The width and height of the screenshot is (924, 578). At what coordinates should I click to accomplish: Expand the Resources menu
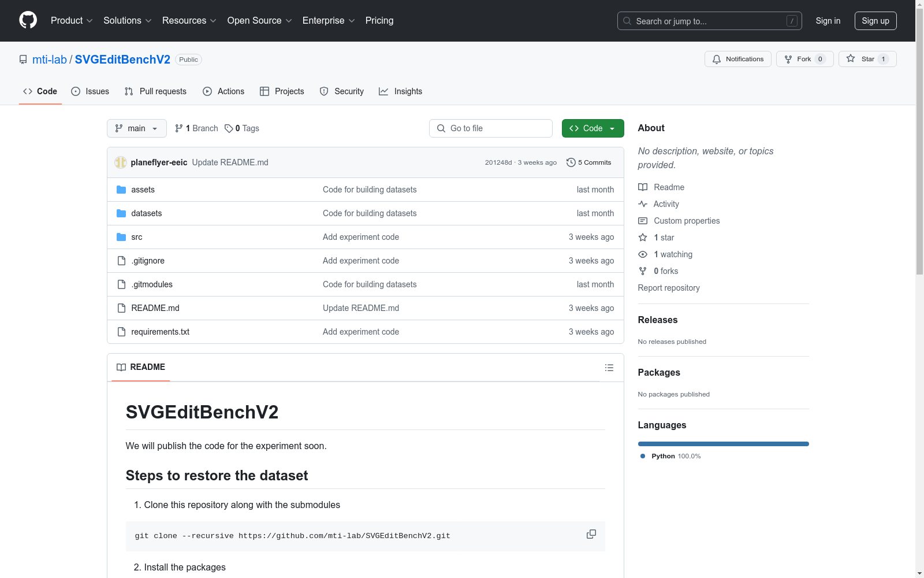coord(189,21)
